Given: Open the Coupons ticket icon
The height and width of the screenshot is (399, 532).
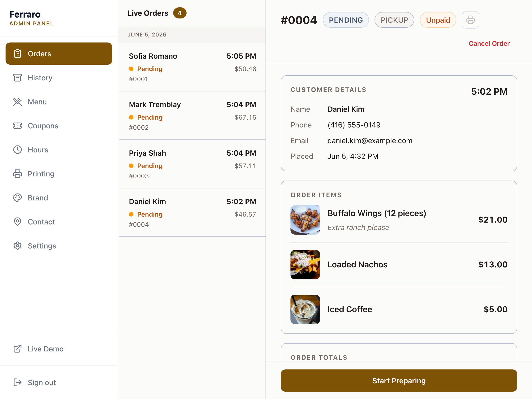Looking at the screenshot, I should point(18,126).
